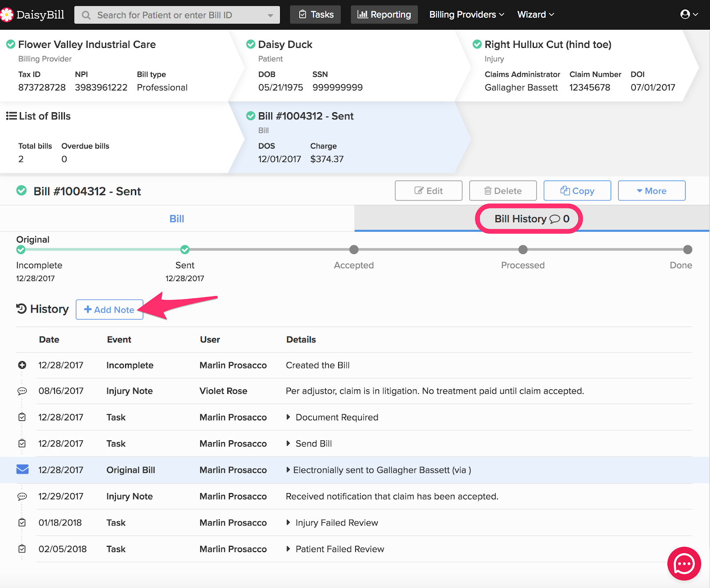This screenshot has height=588, width=710.
Task: Open the Flower Valley Industrial Care provider
Action: (87, 44)
